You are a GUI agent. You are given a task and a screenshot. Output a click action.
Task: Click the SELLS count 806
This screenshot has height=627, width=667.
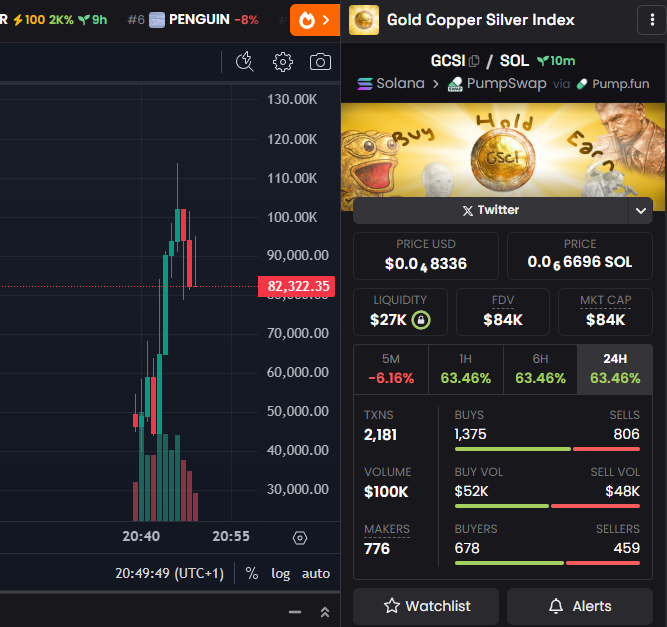tap(626, 434)
